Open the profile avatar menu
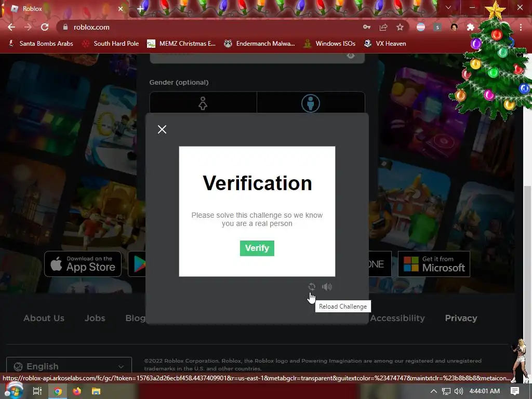The image size is (532, 399). 454,27
